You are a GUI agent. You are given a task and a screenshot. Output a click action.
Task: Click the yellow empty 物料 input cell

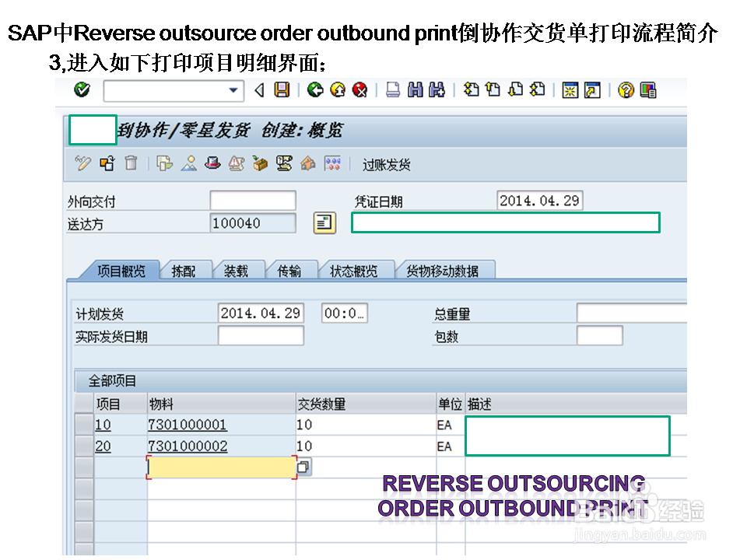pos(222,467)
